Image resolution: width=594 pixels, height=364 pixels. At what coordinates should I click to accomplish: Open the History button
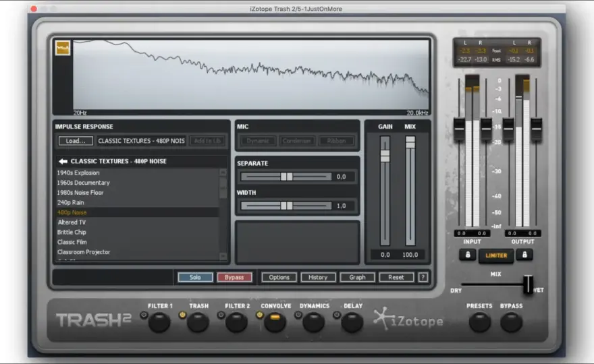(x=318, y=277)
